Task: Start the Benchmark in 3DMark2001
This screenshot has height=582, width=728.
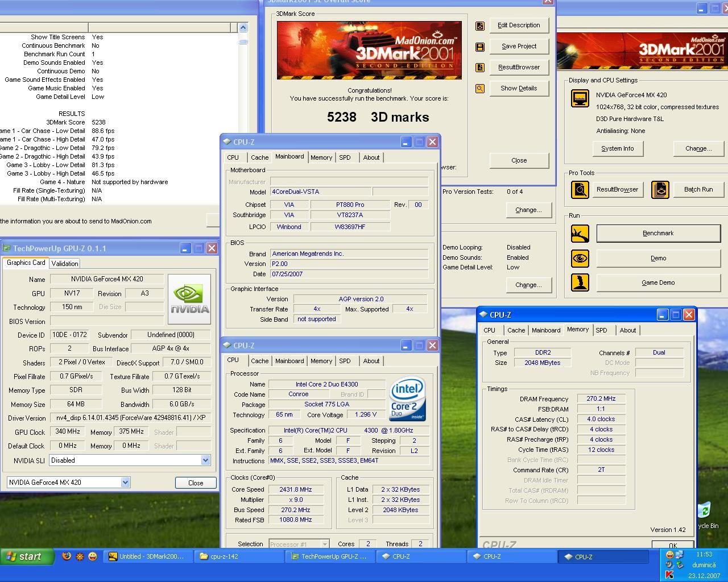Action: click(x=658, y=233)
